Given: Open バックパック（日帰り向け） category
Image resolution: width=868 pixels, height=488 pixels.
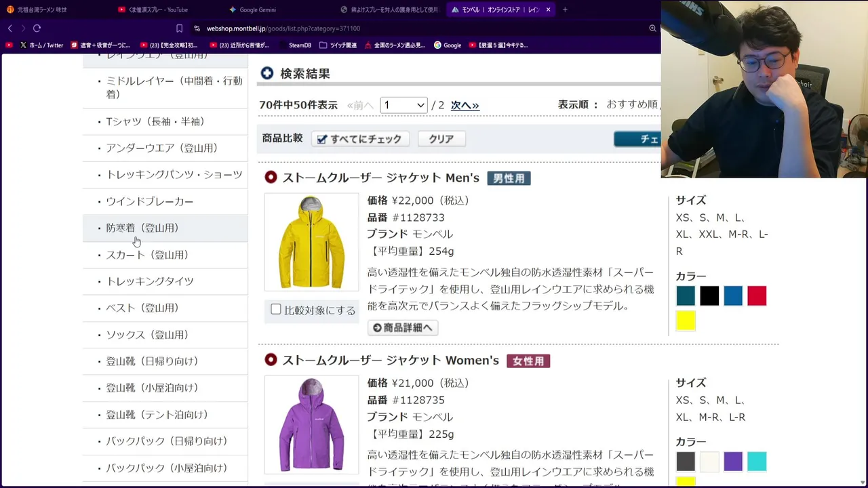Looking at the screenshot, I should click(167, 441).
